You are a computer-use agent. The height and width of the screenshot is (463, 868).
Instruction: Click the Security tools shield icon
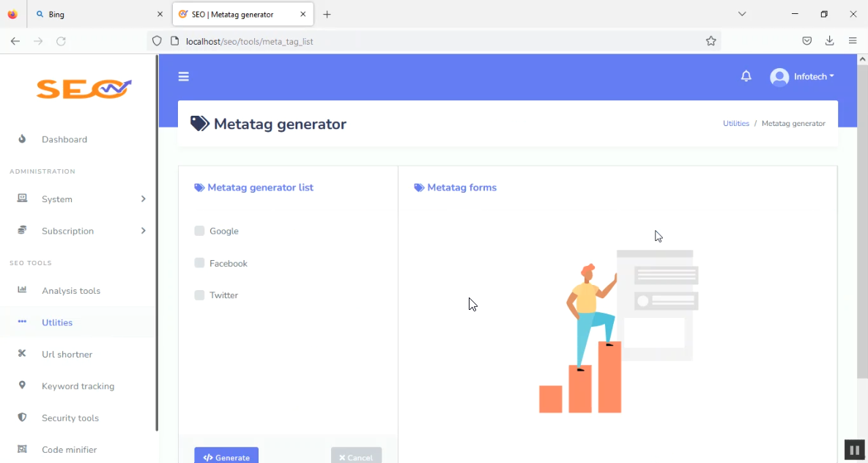click(x=22, y=418)
